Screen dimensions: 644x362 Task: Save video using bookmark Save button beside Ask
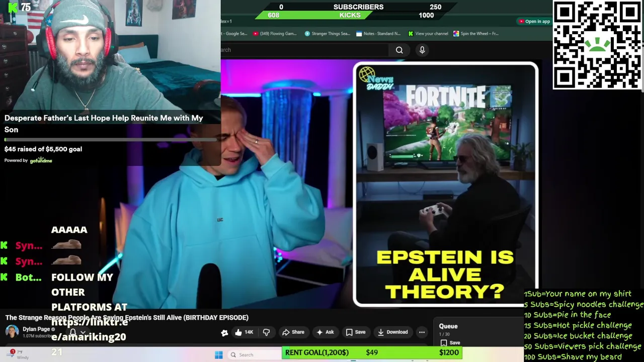pyautogui.click(x=355, y=332)
